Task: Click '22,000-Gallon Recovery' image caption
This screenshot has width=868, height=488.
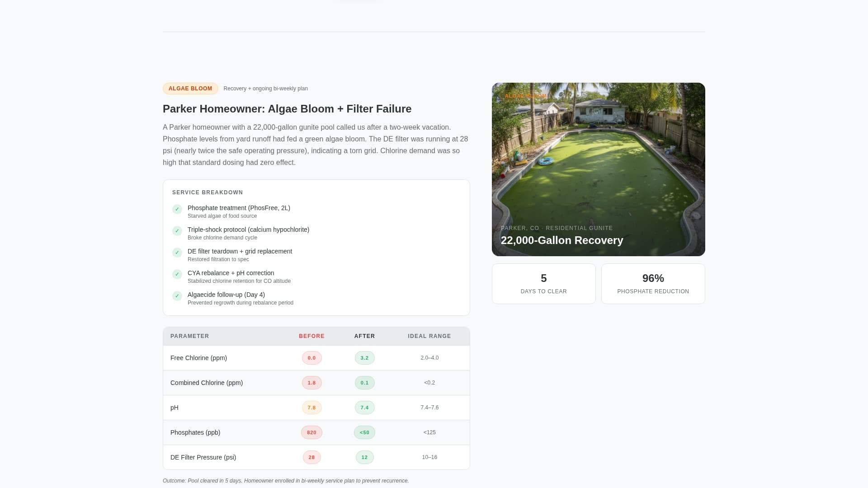Action: (562, 240)
